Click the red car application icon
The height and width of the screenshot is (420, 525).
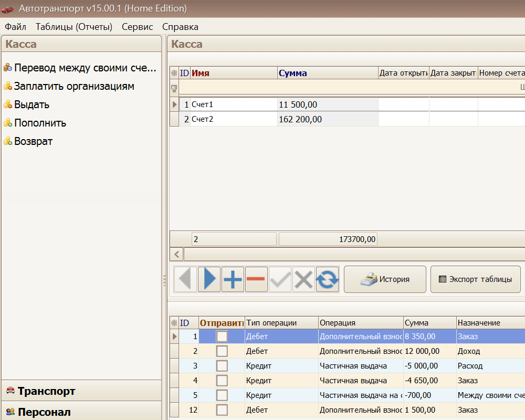7,9
